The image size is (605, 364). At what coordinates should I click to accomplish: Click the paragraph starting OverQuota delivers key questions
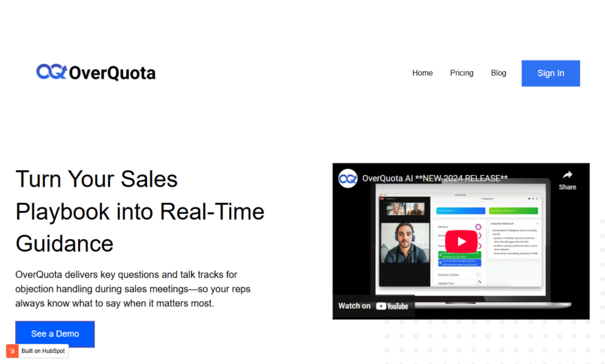(132, 289)
